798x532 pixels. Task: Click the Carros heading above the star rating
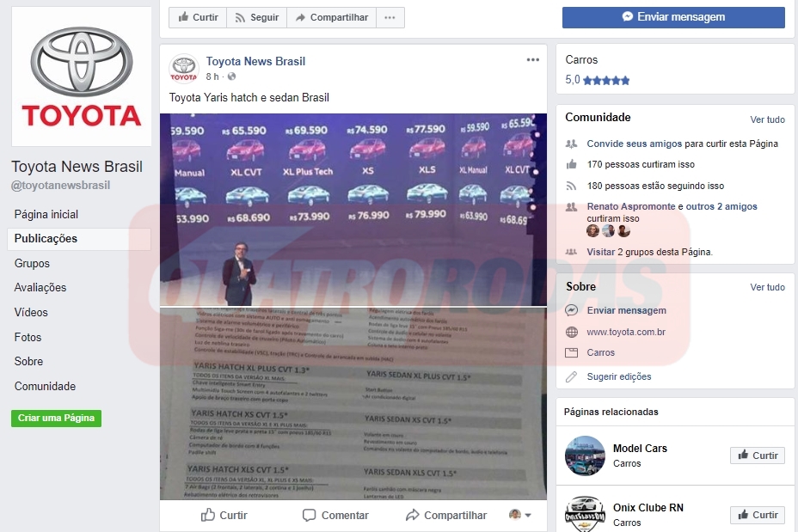click(x=581, y=60)
